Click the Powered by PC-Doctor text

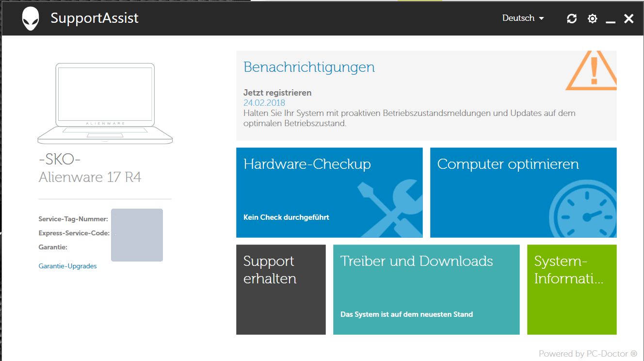pyautogui.click(x=588, y=354)
